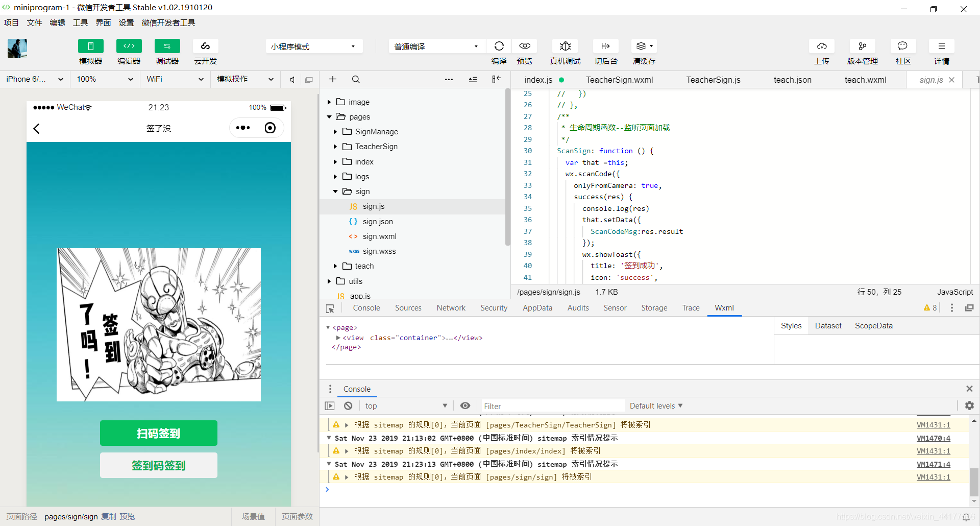Click the 切后台 switch to background icon
This screenshot has height=526, width=980.
click(x=606, y=46)
